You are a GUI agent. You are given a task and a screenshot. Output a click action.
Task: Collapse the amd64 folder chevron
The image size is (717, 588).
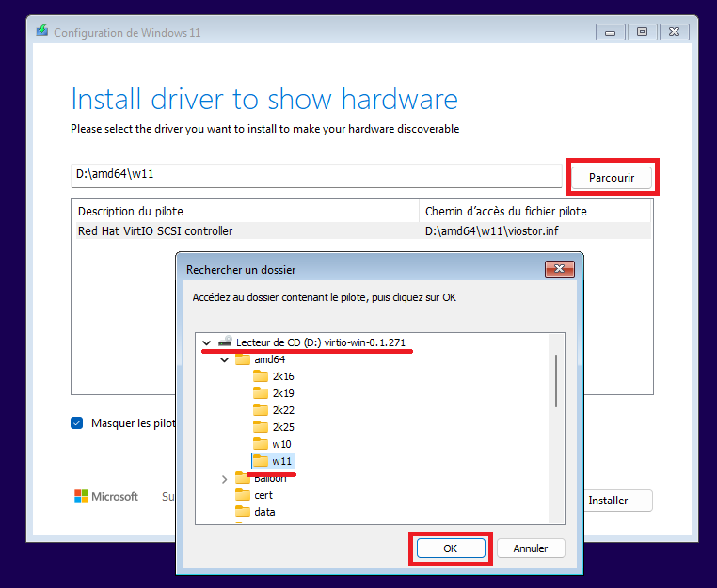225,359
